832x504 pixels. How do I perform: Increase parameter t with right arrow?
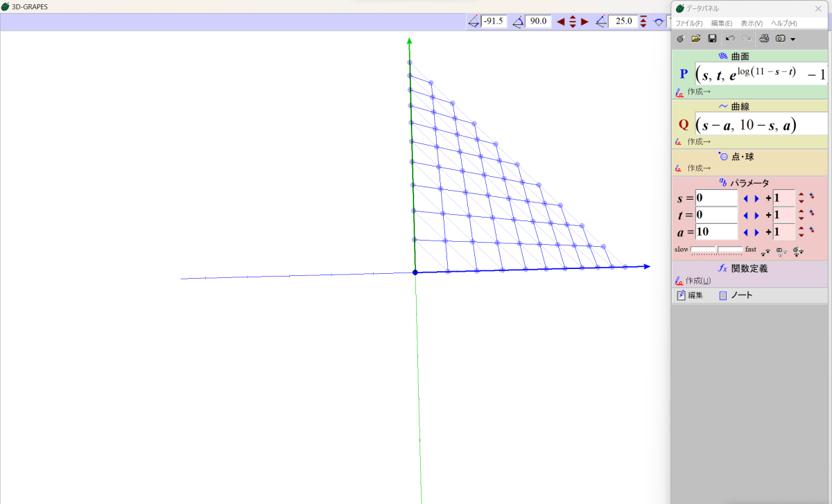(757, 215)
